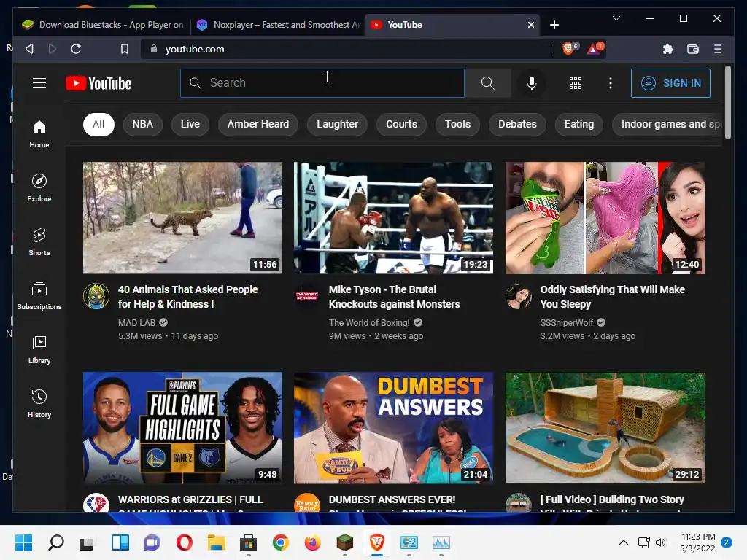Open Explore in sidebar
This screenshot has width=747, height=560.
tap(39, 187)
